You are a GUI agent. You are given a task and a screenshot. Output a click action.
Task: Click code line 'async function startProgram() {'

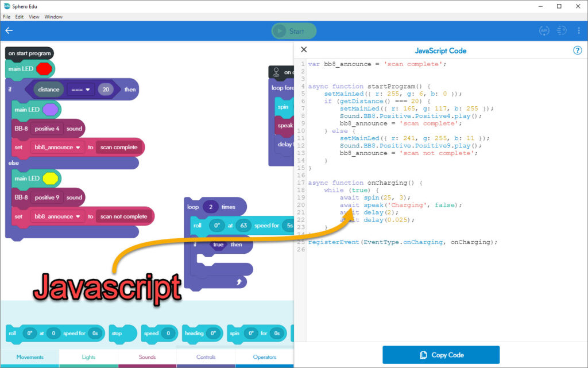[369, 86]
